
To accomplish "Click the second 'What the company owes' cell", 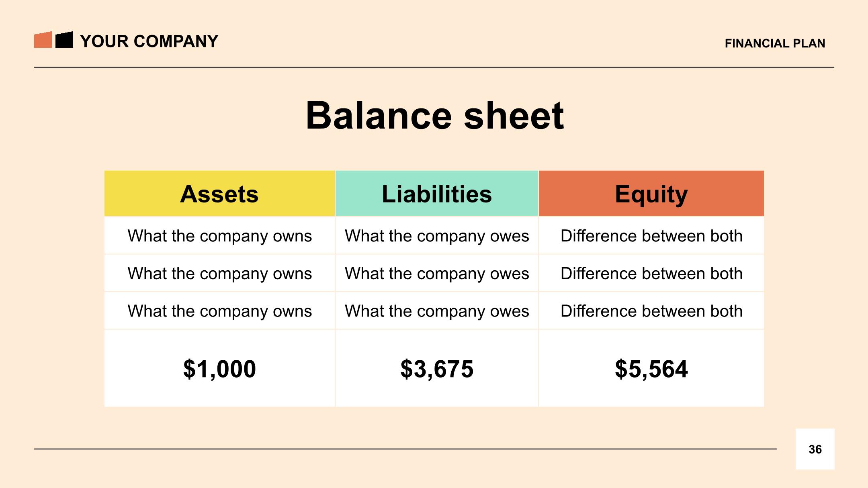I will 437,274.
